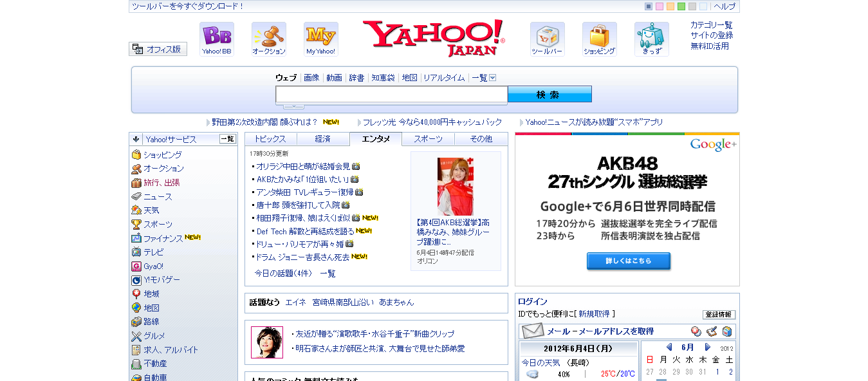Click the cloudy weather icon for 長崎

pyautogui.click(x=532, y=374)
